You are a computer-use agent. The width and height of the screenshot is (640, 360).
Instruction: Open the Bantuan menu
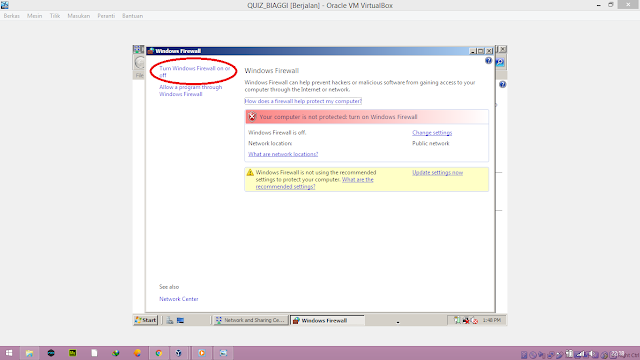pos(132,16)
